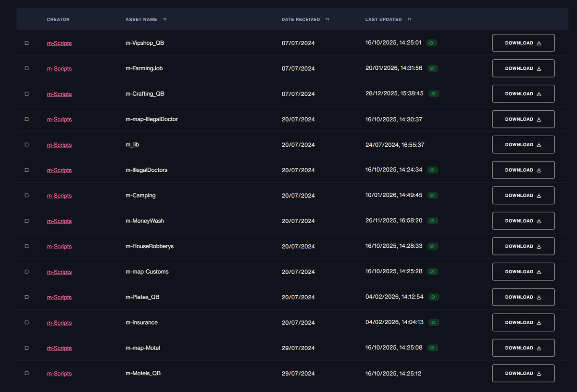The width and height of the screenshot is (577, 392).
Task: Click last updated 24/07/2024, 16:55:37
Action: click(395, 145)
